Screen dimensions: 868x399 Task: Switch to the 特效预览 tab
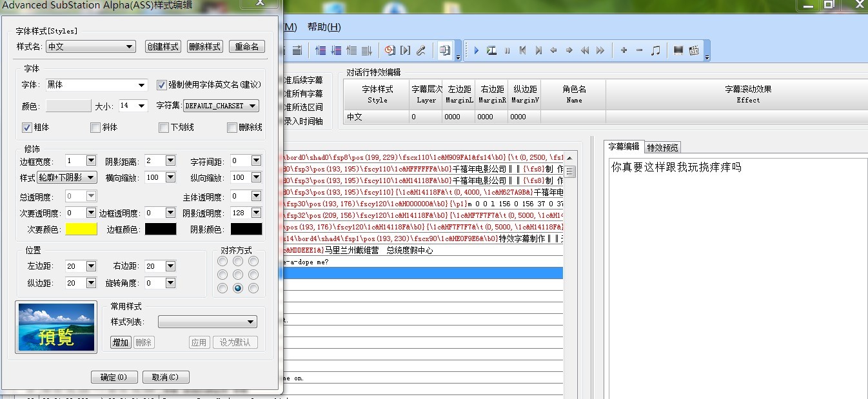pyautogui.click(x=662, y=148)
